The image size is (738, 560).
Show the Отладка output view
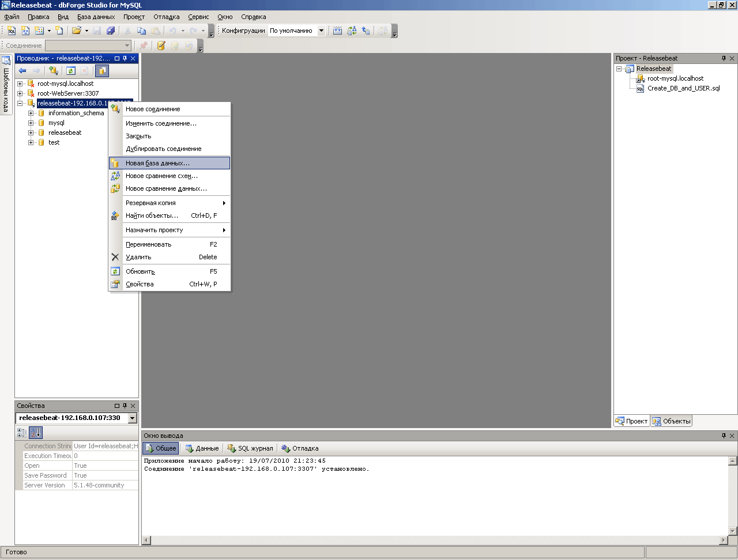(x=300, y=448)
